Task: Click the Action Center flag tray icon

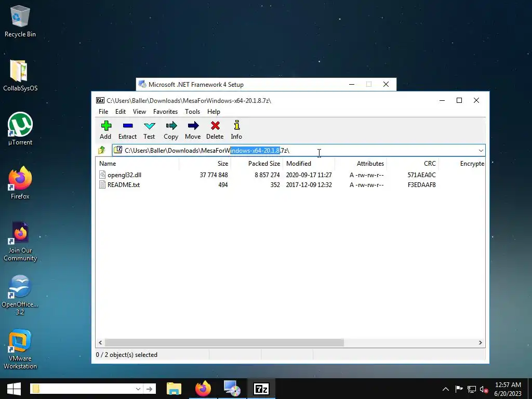Action: [x=459, y=389]
